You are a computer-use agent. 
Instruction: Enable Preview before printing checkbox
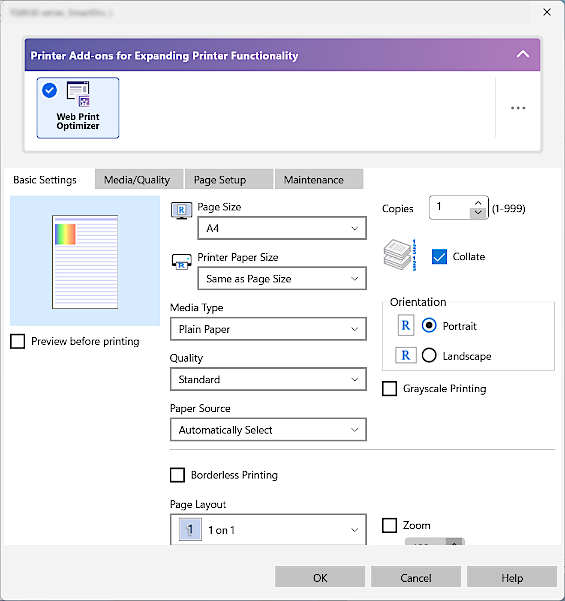18,341
